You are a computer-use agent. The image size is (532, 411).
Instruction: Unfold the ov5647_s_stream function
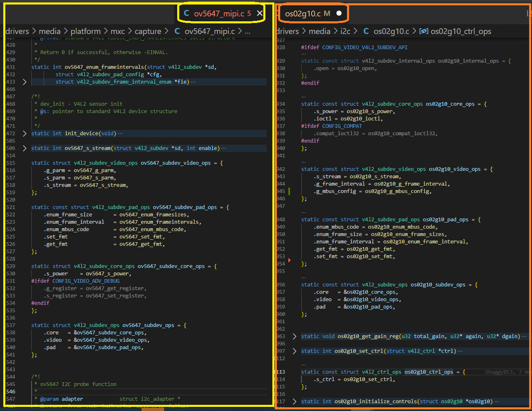tap(25, 148)
